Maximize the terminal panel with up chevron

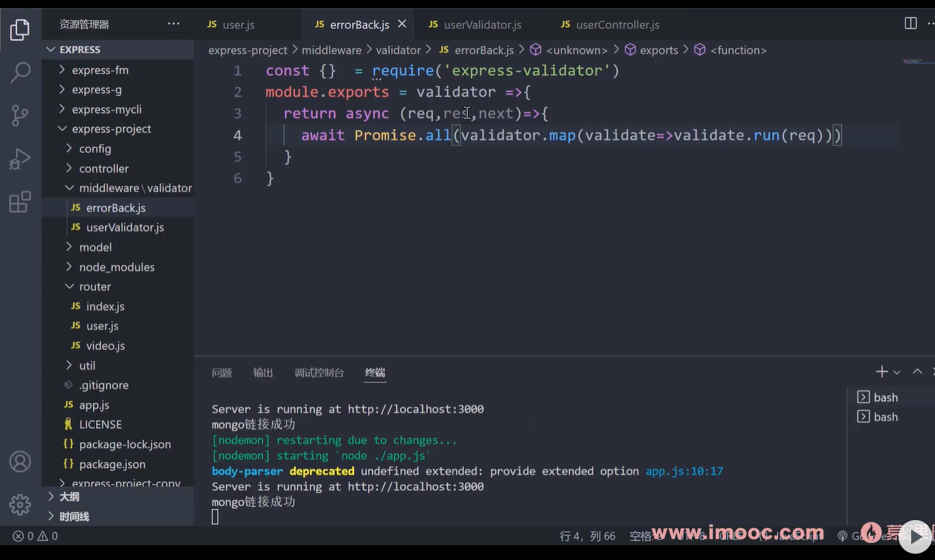[x=917, y=372]
